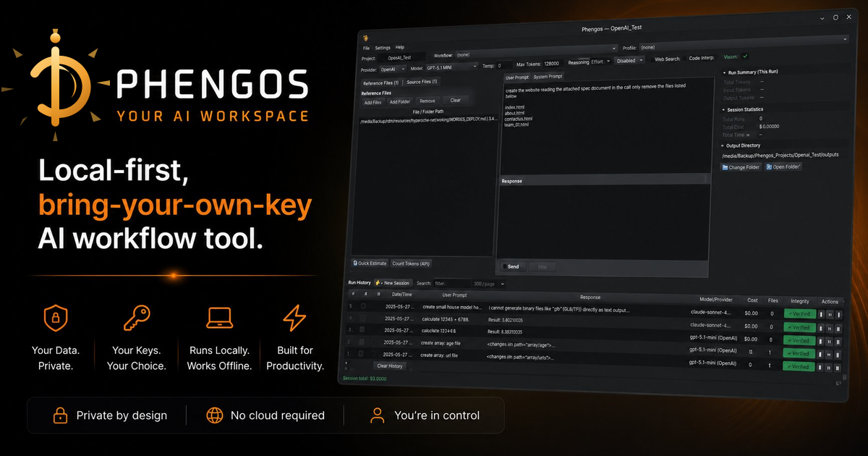Click the Clear button next to Remove
Viewport: 868px width, 456px height.
[455, 100]
